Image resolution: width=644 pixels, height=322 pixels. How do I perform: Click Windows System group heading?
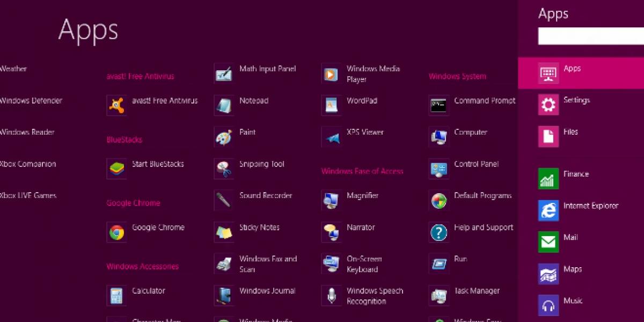(x=457, y=76)
